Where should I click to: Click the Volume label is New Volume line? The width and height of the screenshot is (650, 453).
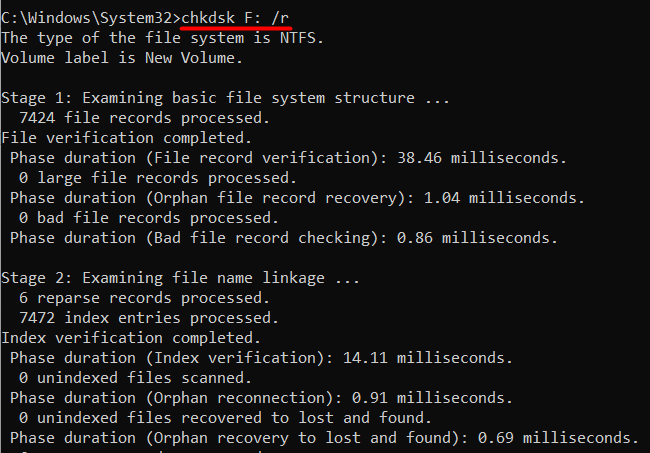pos(122,58)
